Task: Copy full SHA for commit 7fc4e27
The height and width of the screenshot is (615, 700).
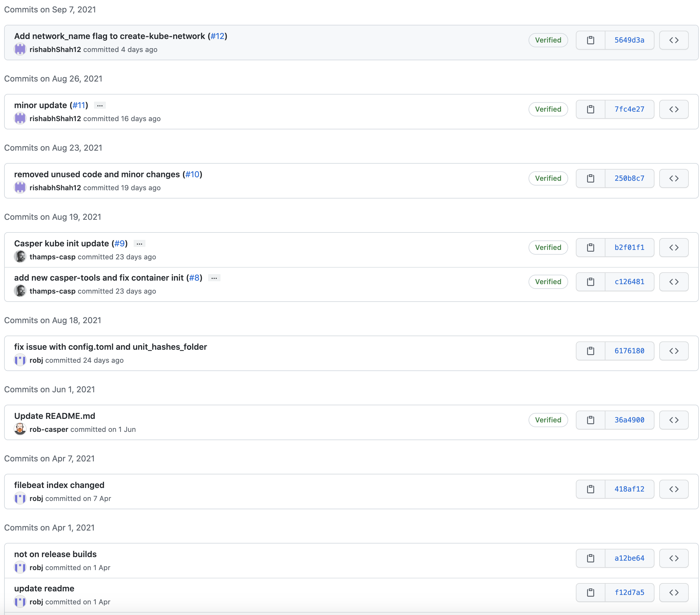Action: click(590, 109)
